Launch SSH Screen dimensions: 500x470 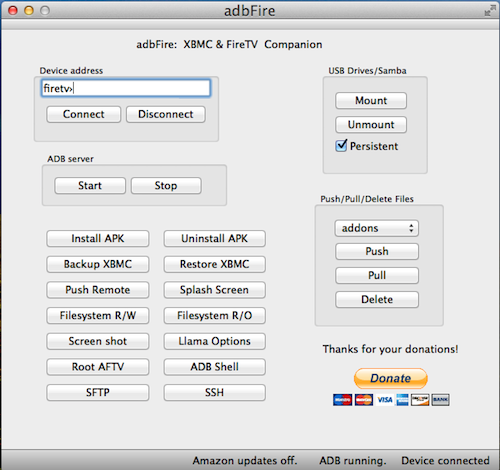point(215,393)
